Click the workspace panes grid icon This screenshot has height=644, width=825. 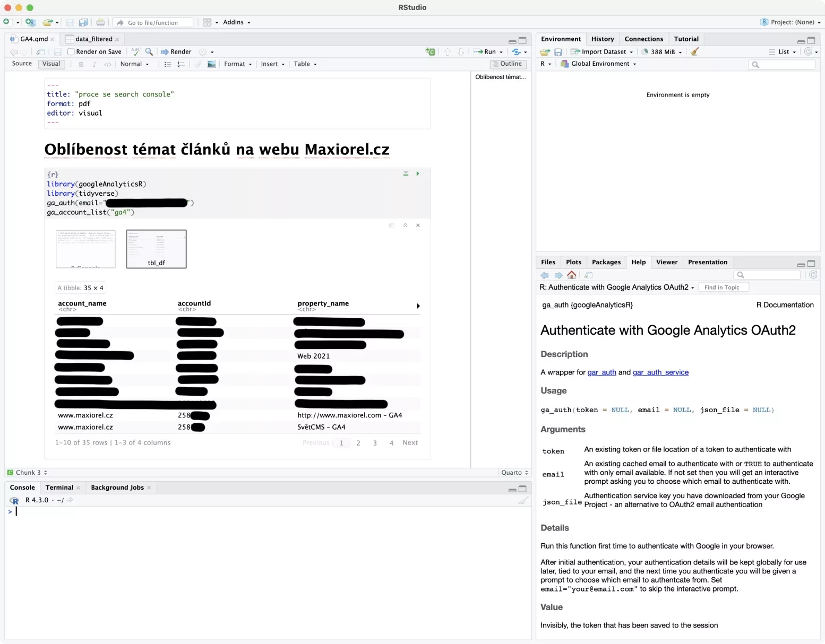(x=207, y=22)
